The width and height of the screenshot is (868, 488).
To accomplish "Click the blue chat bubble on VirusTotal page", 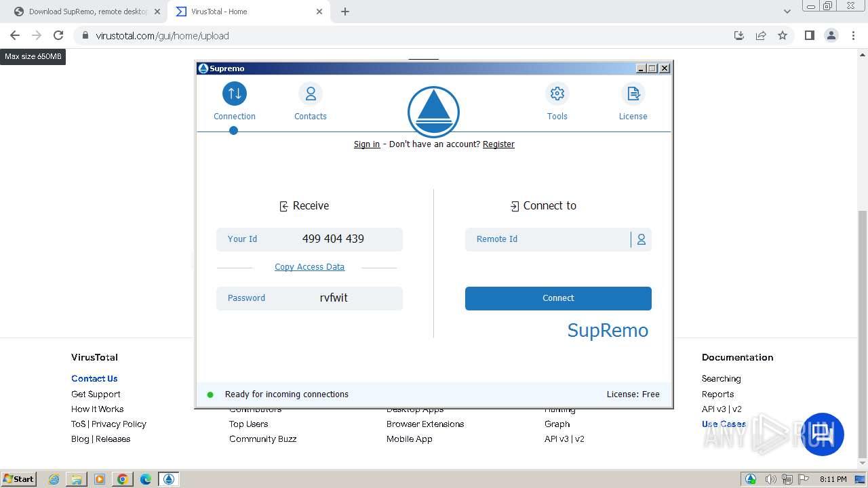I will [x=823, y=434].
